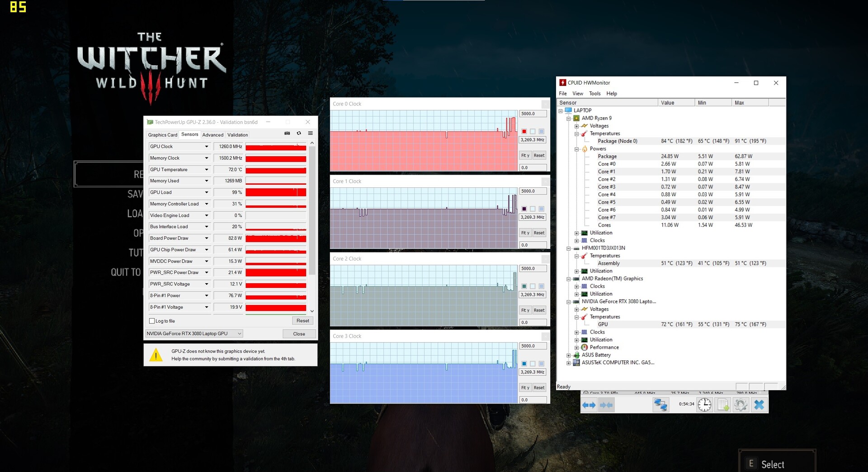Open HWiNFO settings gear icon
Viewport: 868px width, 472px height.
point(741,405)
